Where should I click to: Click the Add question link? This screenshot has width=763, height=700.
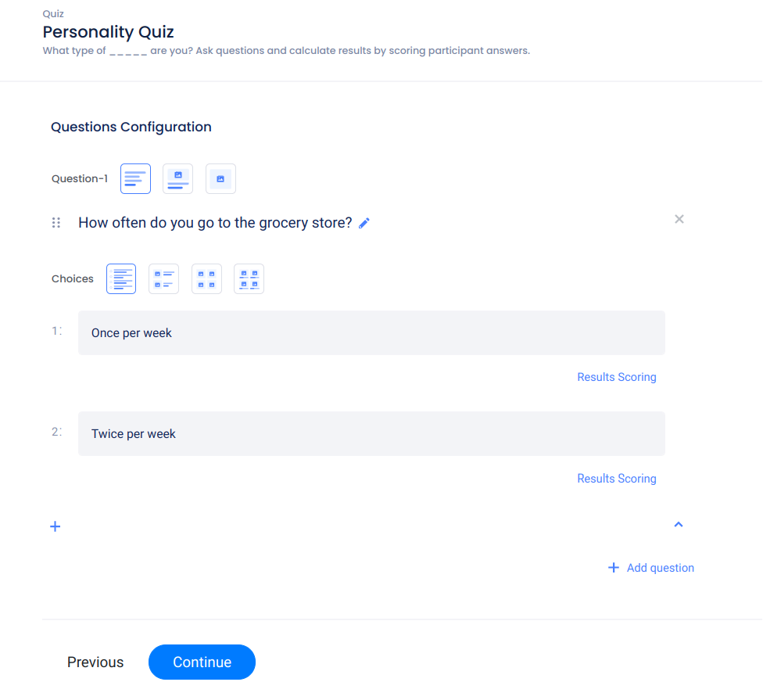tap(651, 568)
